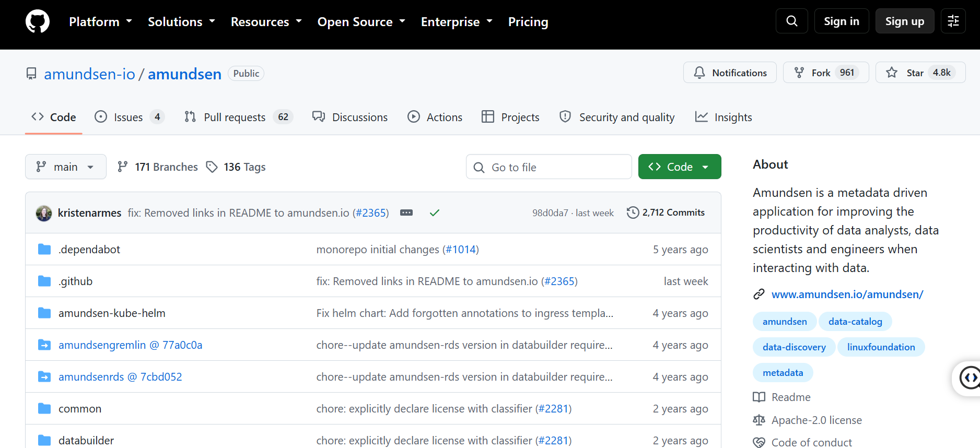The height and width of the screenshot is (448, 980).
Task: Open the Projects tab
Action: pyautogui.click(x=510, y=117)
